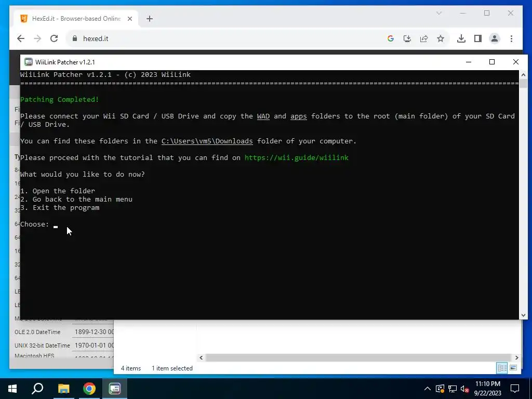The width and height of the screenshot is (532, 399).
Task: Click the muted volume tray icon
Action: 465,389
